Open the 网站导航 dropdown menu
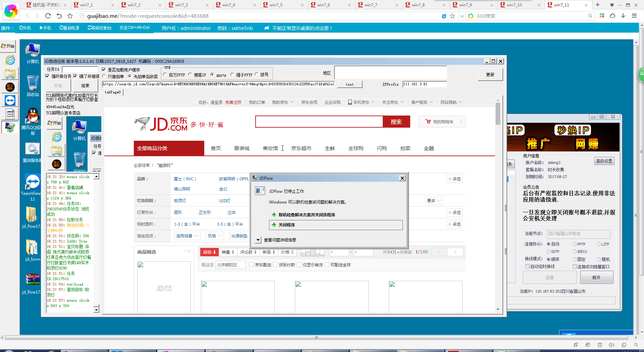The width and height of the screenshot is (644, 352). tap(451, 102)
